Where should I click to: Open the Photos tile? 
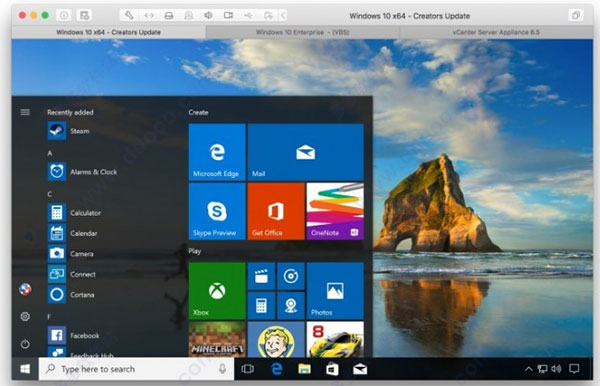(335, 291)
